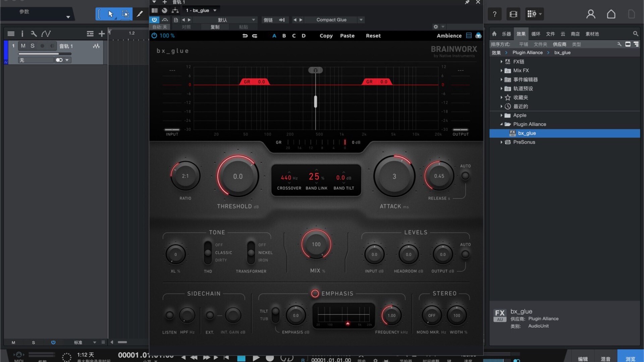
Task: Click the Copy button in bx_glue
Action: click(326, 36)
